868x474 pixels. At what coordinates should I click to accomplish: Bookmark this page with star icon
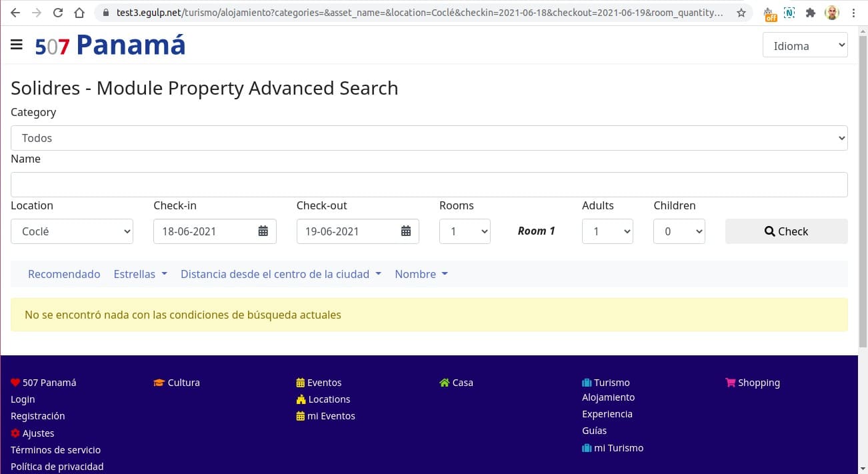[x=741, y=13]
